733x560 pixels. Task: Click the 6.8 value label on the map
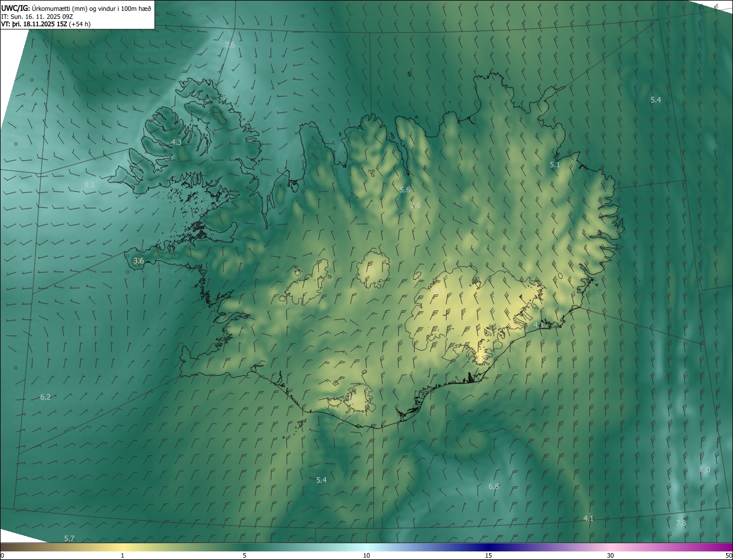tap(494, 486)
